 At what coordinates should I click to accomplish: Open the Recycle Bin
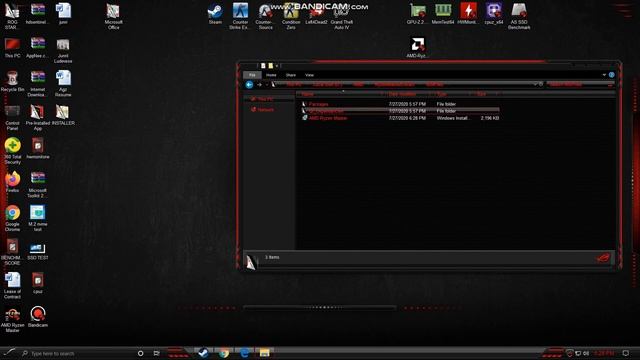click(12, 81)
